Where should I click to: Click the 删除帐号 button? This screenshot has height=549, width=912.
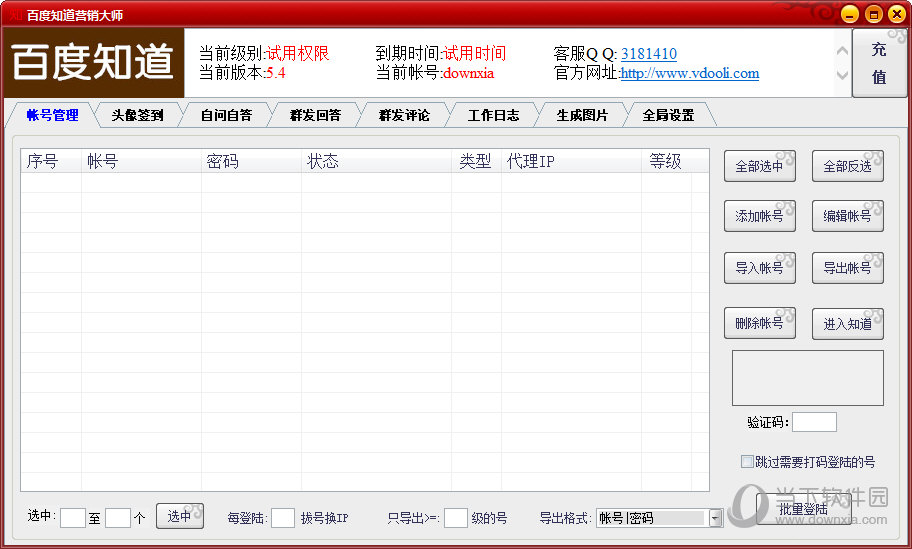tap(760, 323)
